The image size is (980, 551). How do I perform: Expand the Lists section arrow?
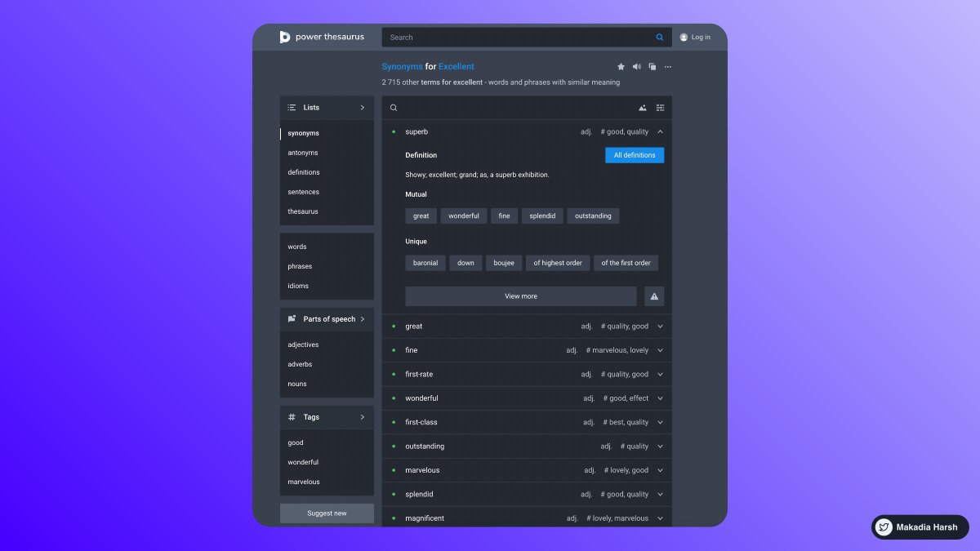click(363, 108)
